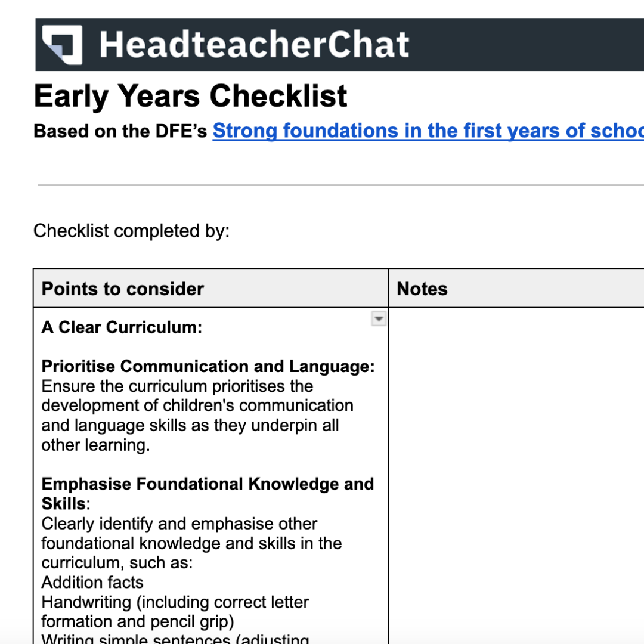
Task: Click 'Prioritise Communication and Language:' heading
Action: pyautogui.click(x=208, y=366)
